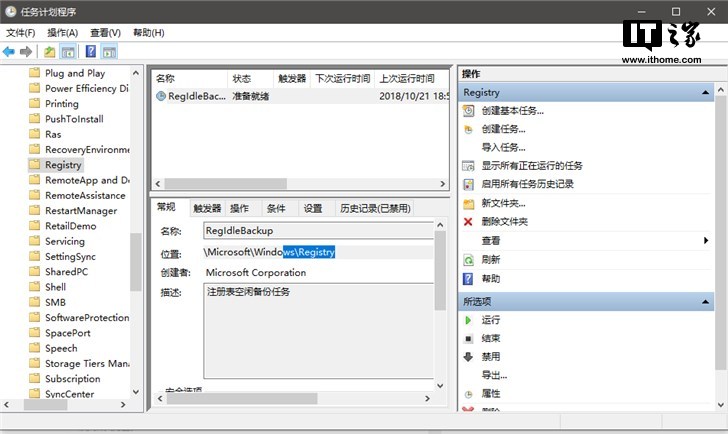This screenshot has height=434, width=728.
Task: Click the green 刷新 icon
Action: point(468,260)
